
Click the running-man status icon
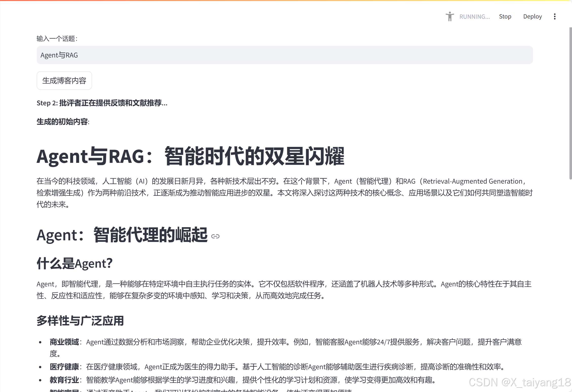click(450, 16)
